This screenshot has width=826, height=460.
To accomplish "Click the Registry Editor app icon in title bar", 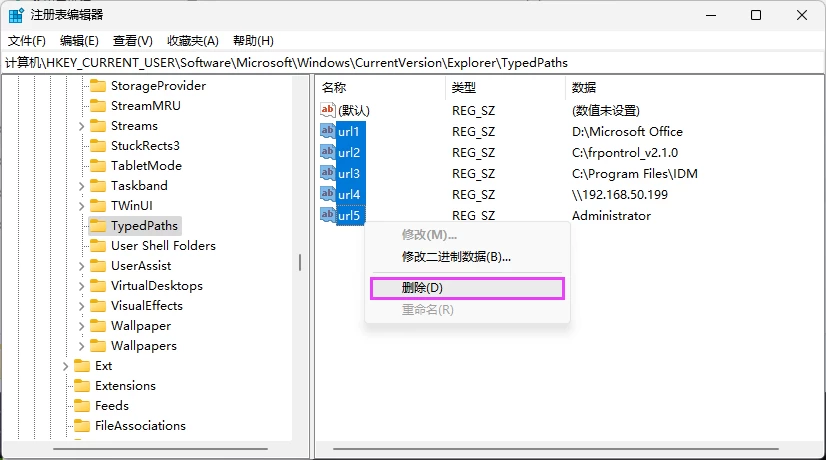I will pyautogui.click(x=16, y=15).
